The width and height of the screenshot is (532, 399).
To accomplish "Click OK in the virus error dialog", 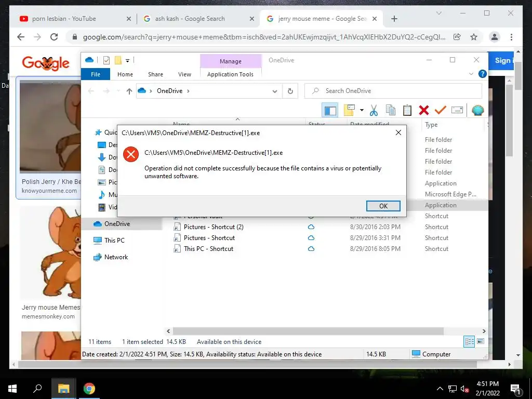I will (x=383, y=206).
